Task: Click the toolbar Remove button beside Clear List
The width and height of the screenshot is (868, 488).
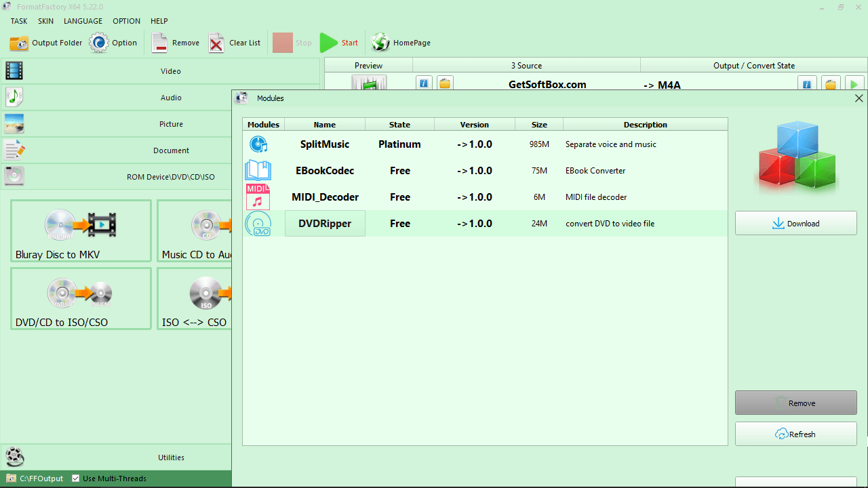Action: pos(175,43)
